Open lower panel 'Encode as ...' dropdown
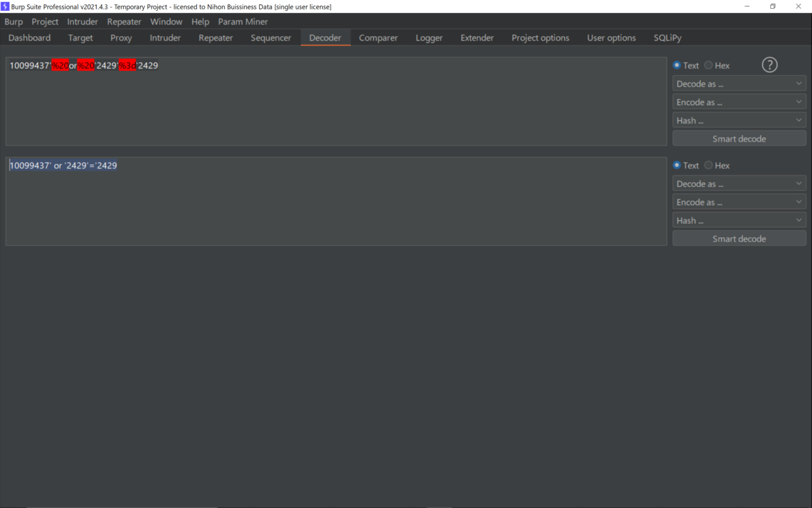 pyautogui.click(x=739, y=202)
